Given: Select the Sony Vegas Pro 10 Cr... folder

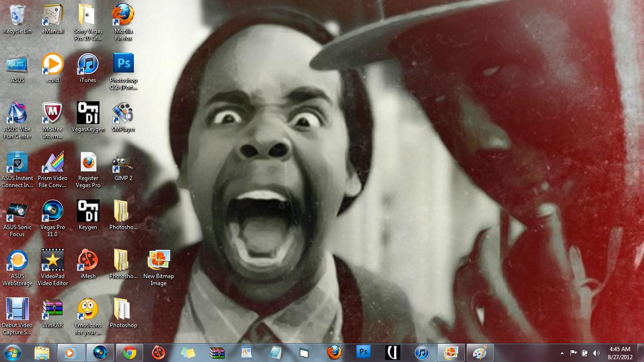Looking at the screenshot, I should tap(88, 23).
